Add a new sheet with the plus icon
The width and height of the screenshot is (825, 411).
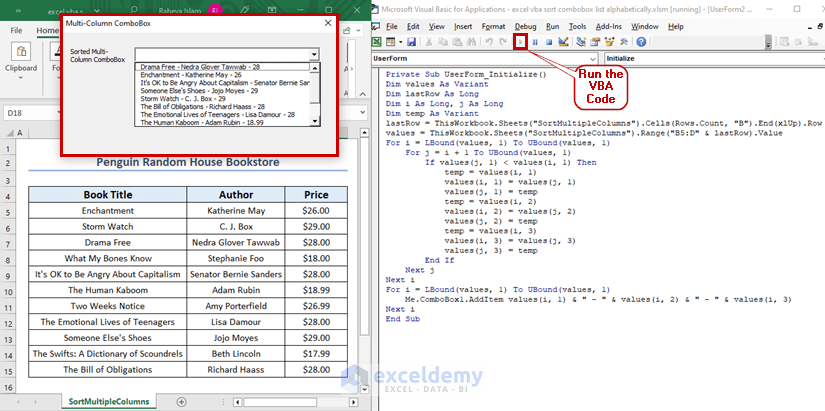[182, 402]
